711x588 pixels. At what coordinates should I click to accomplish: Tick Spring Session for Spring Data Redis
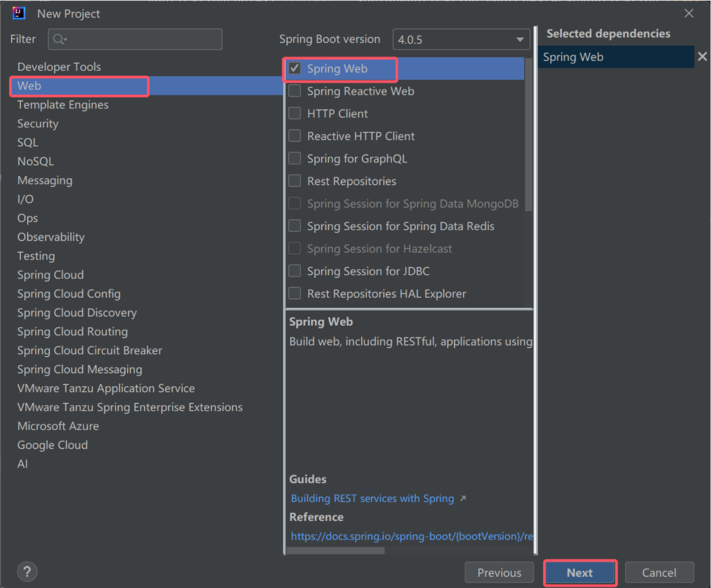tap(295, 226)
